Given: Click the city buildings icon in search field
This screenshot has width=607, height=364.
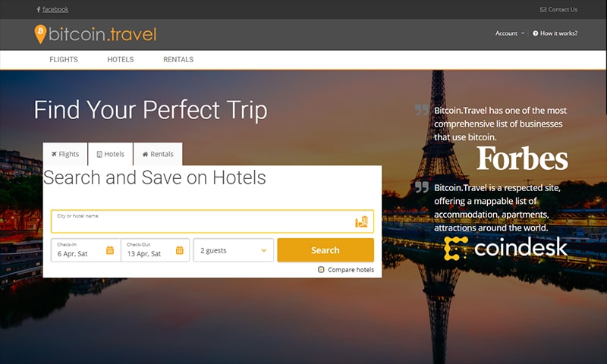Looking at the screenshot, I should 362,221.
